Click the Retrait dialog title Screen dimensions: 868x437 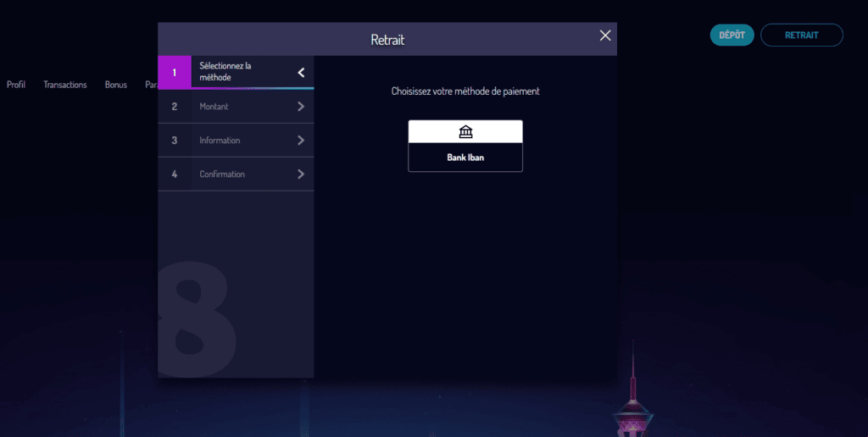tap(387, 40)
